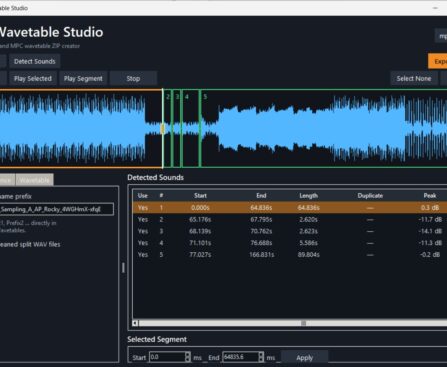This screenshot has width=447, height=367.
Task: Click Play Segment button
Action: [x=83, y=79]
